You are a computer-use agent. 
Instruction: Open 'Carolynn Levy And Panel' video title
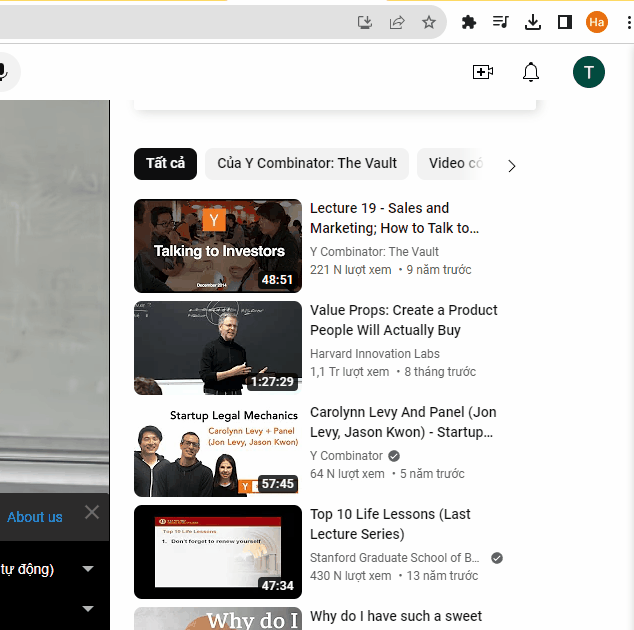[x=403, y=422]
